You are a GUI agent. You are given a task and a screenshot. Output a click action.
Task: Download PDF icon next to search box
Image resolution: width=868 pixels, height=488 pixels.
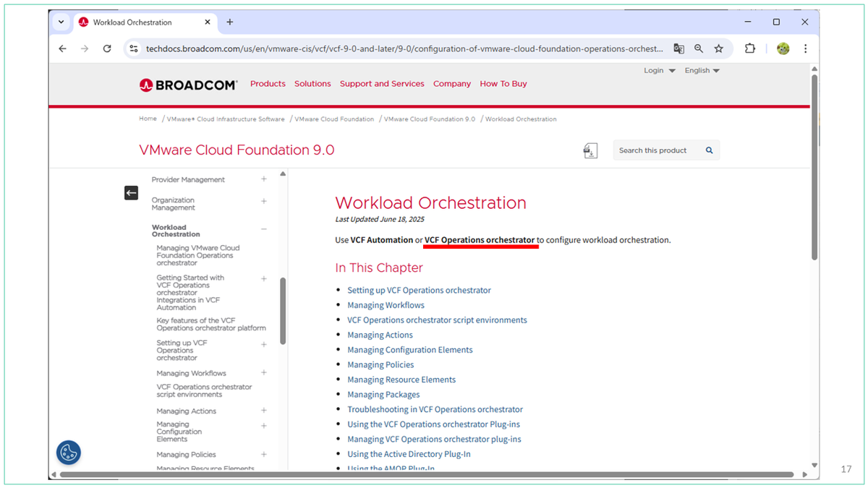point(591,150)
